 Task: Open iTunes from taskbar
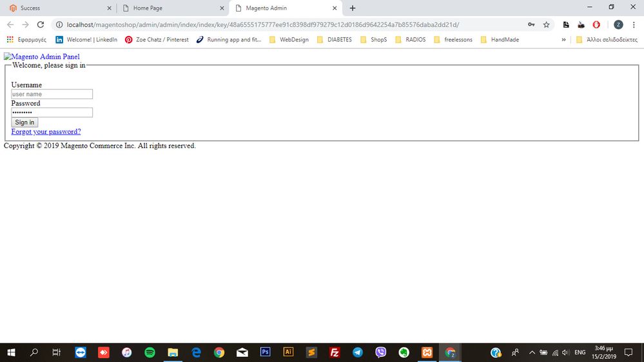(126, 352)
